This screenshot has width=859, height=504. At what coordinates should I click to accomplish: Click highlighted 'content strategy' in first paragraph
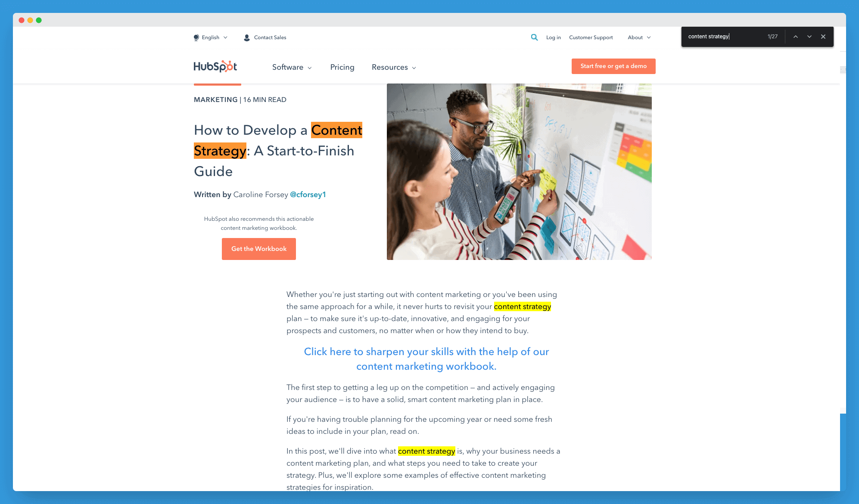(x=523, y=306)
